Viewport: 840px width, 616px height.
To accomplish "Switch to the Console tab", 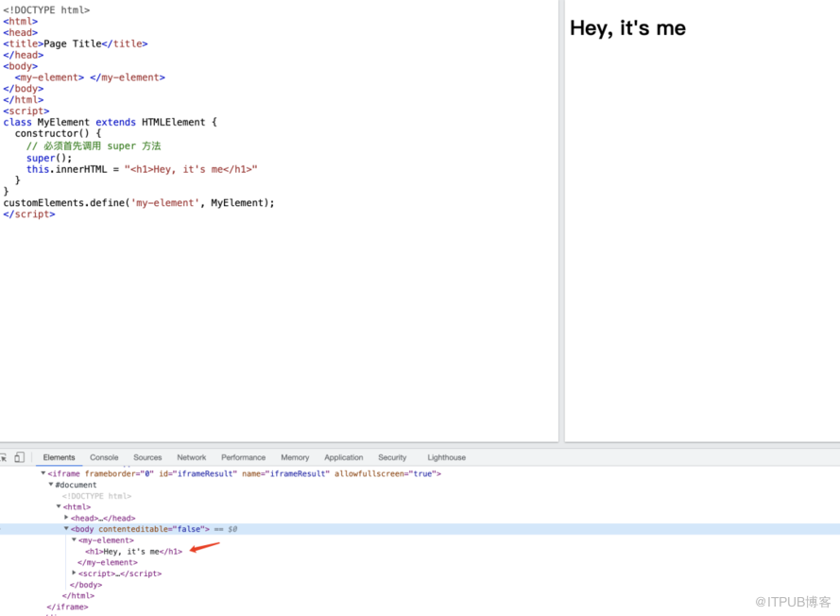I will point(104,457).
